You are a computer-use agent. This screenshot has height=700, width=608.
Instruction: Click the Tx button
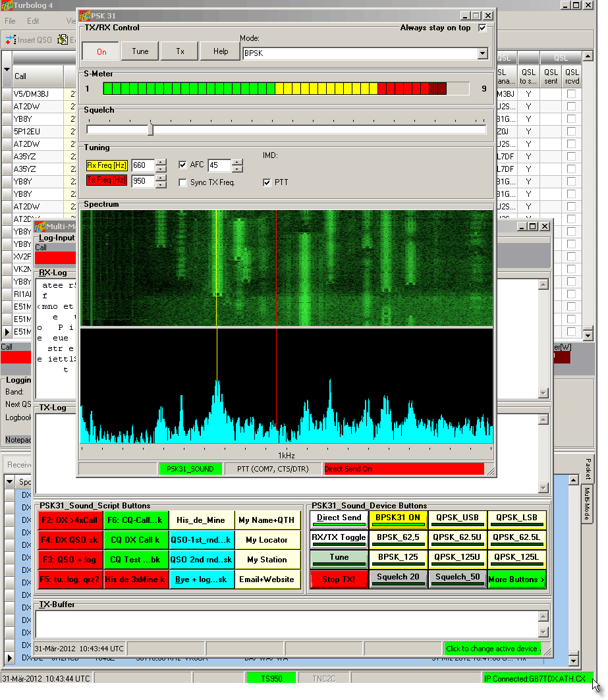tap(180, 51)
